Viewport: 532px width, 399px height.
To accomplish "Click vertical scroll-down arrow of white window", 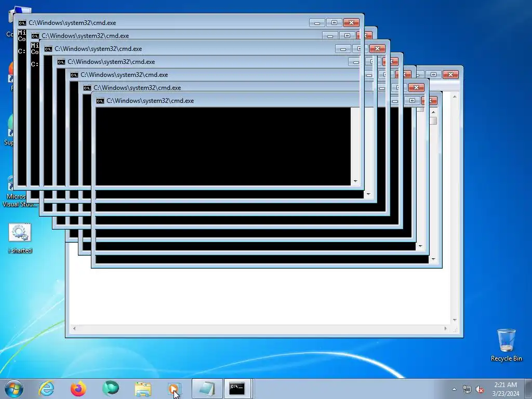I will click(455, 320).
